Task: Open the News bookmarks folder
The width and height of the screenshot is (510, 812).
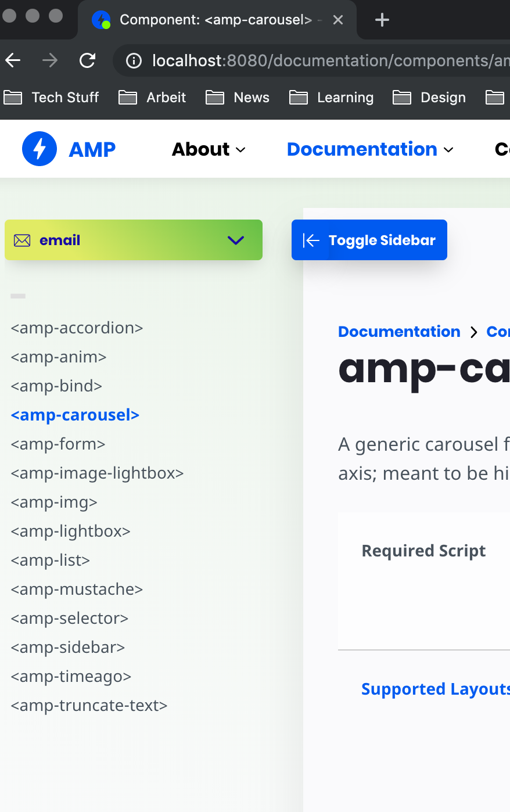Action: [x=237, y=97]
